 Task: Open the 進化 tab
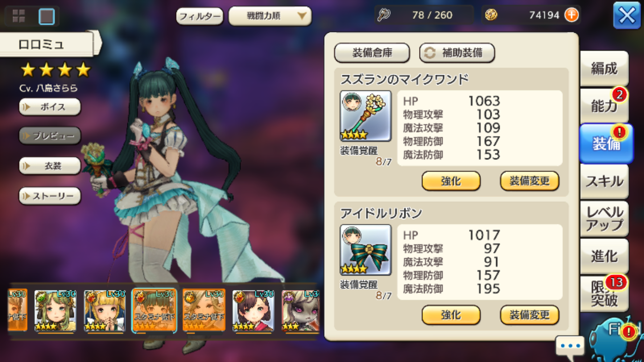pos(604,256)
